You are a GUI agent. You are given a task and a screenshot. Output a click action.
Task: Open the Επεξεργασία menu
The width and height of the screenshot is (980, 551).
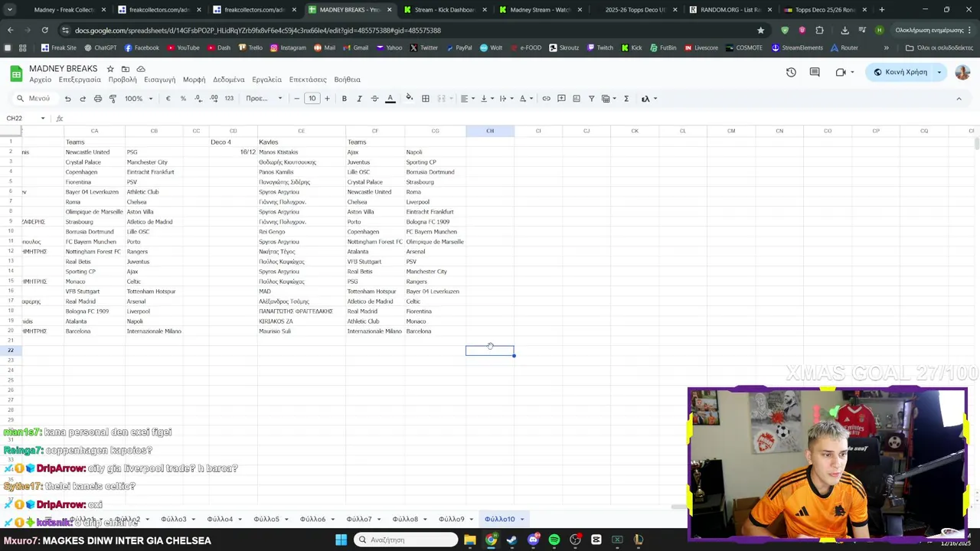(x=80, y=80)
